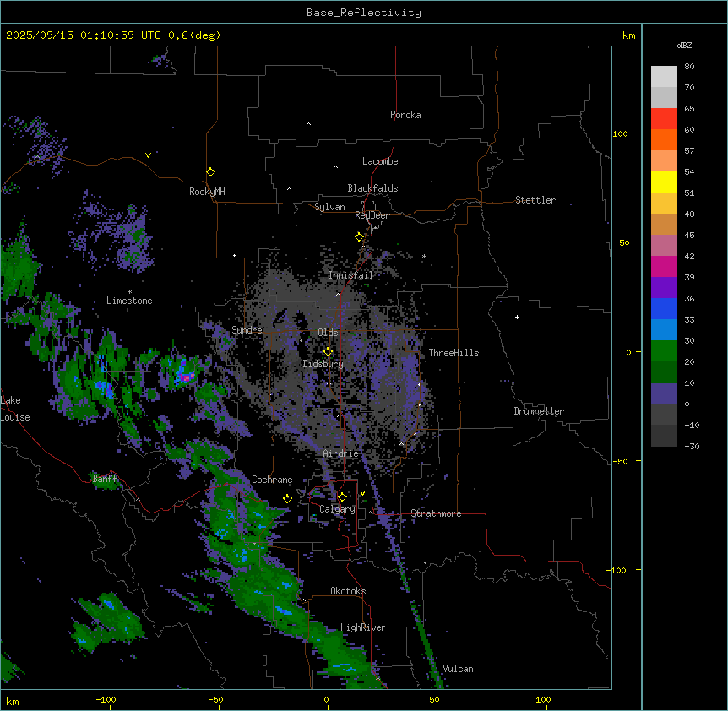The height and width of the screenshot is (711, 728).
Task: Click the yellow marker below Cochrane
Action: (x=287, y=498)
